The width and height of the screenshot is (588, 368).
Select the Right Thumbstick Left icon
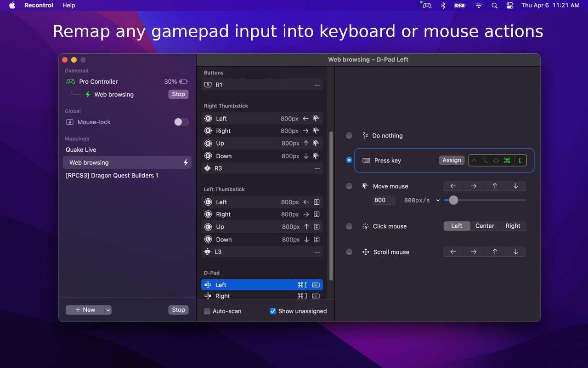(208, 118)
